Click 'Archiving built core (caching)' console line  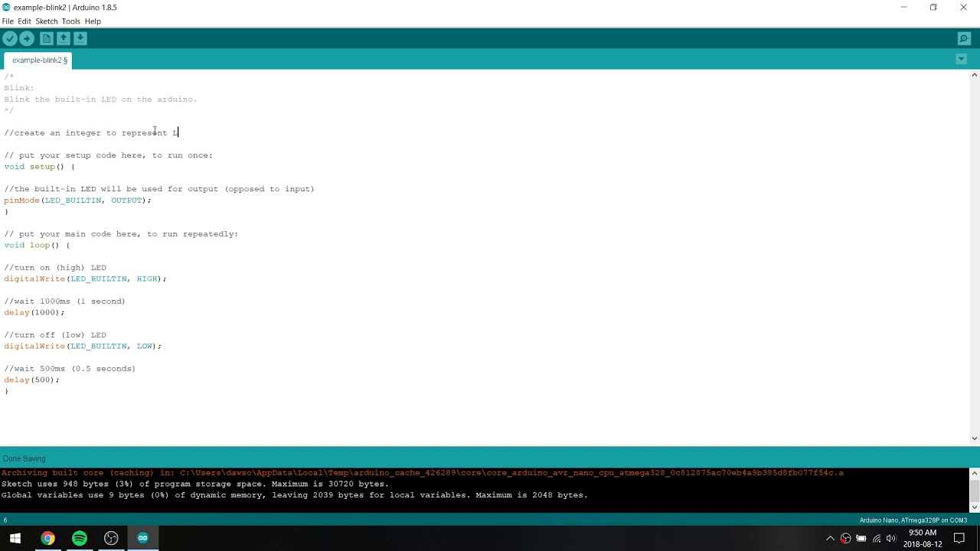click(423, 473)
